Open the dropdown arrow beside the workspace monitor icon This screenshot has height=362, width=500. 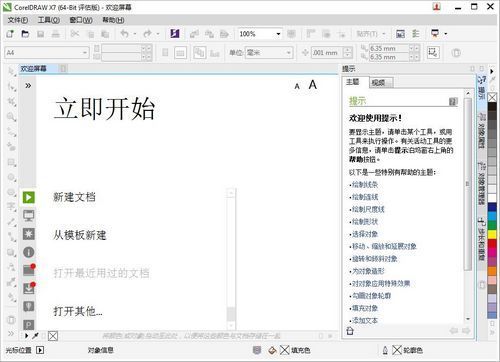pos(446,34)
